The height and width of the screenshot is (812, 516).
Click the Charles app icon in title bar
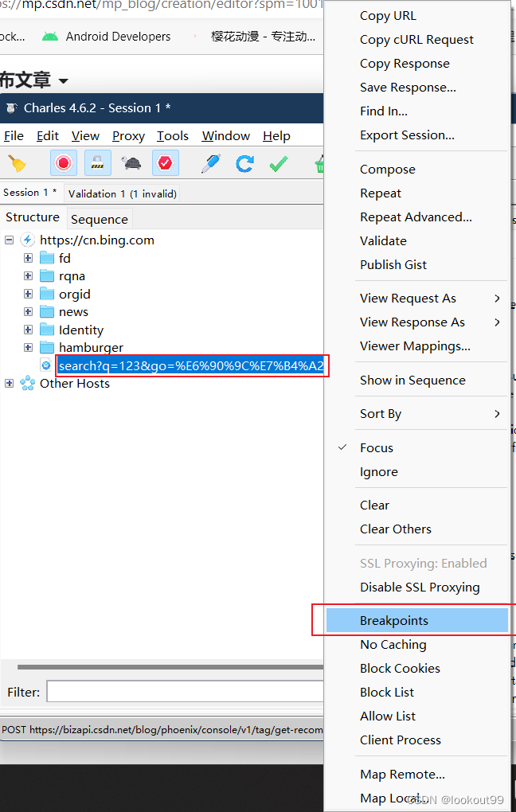pos(11,108)
